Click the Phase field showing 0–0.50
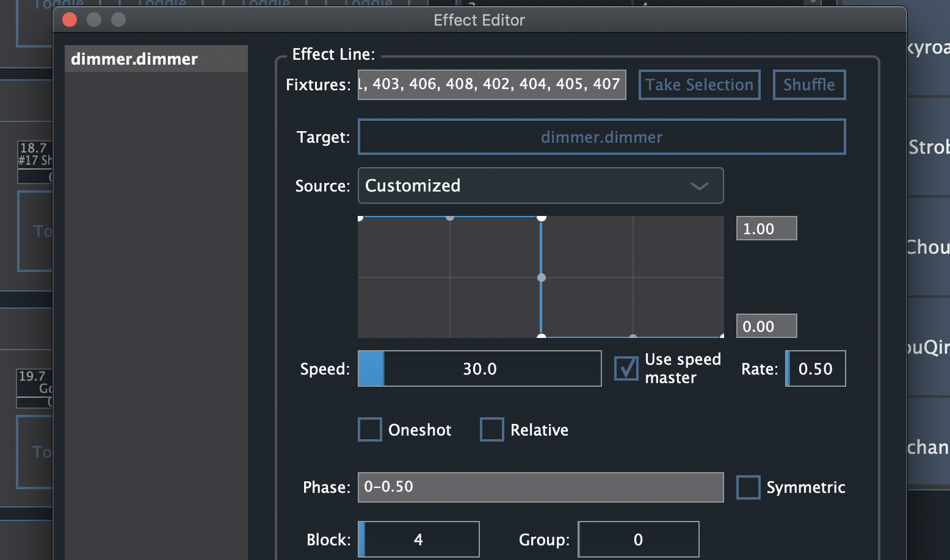 (540, 487)
